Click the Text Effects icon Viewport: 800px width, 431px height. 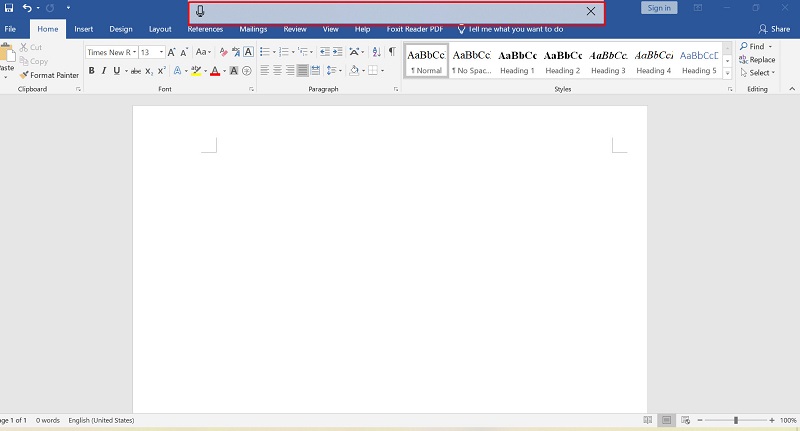click(177, 71)
